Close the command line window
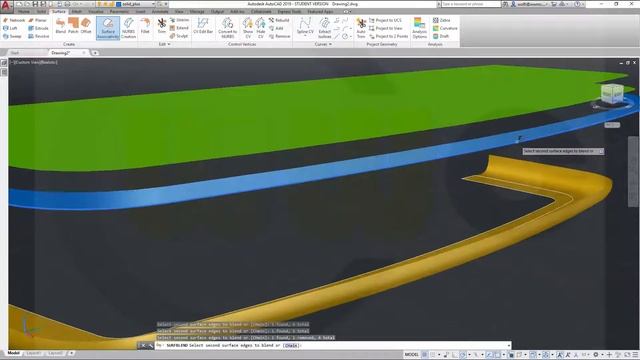Image resolution: width=640 pixels, height=360 pixels. click(143, 346)
